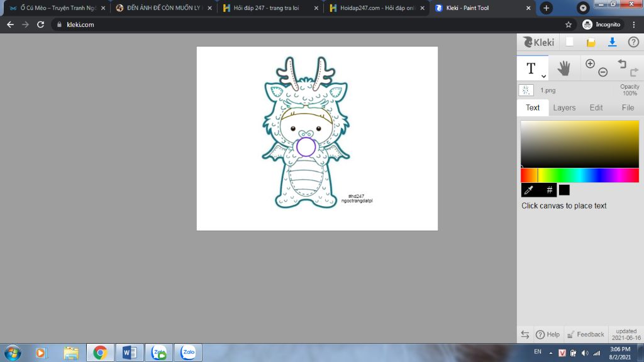Open the tab search dropdown
The image size is (644, 362).
(x=583, y=8)
